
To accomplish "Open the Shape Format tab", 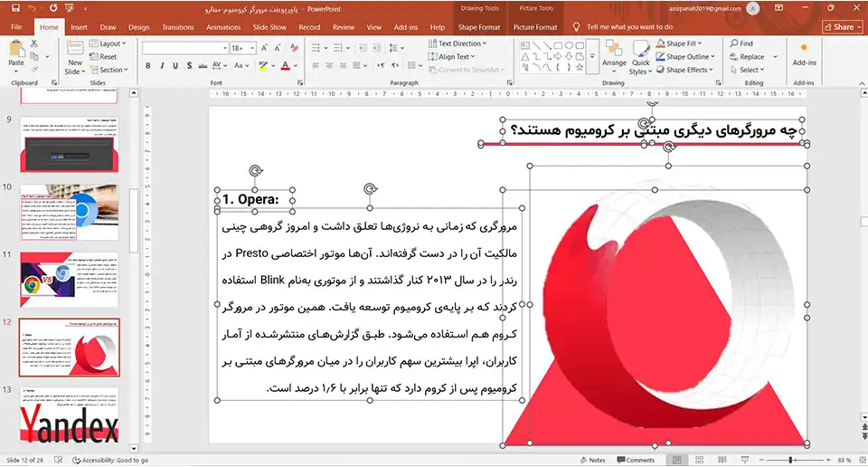I will (479, 27).
